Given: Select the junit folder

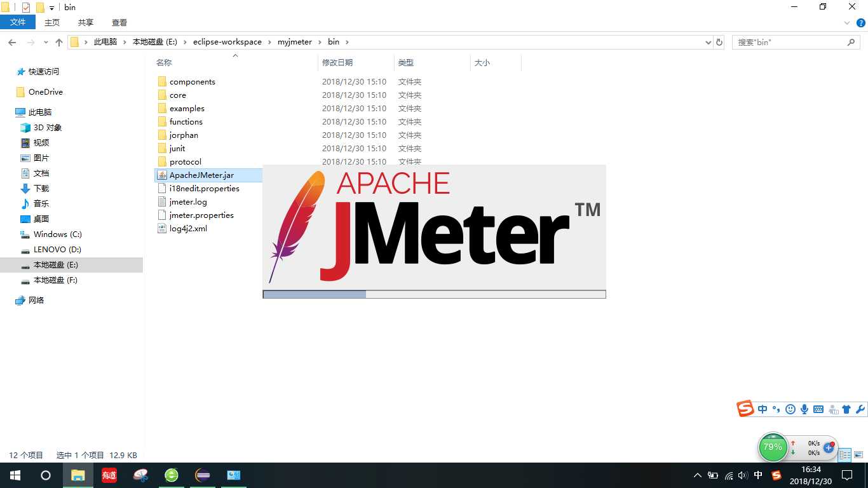Looking at the screenshot, I should [177, 149].
